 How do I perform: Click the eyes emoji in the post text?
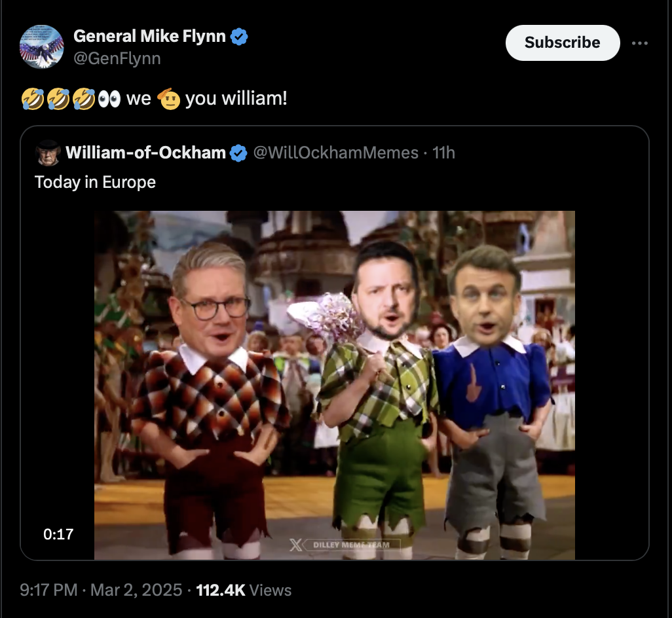[x=108, y=99]
